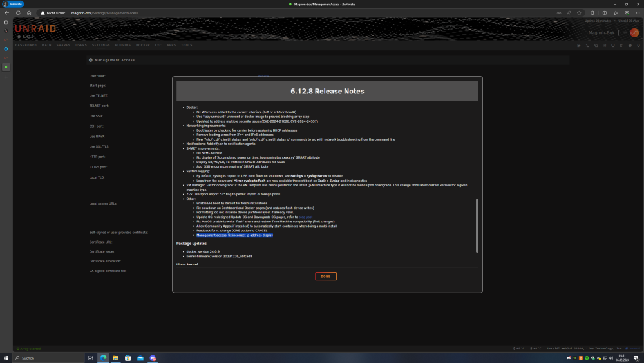Screen dimensions: 644x363
Task: Open the hamburger menu beside Magnon-Box
Action: click(625, 33)
